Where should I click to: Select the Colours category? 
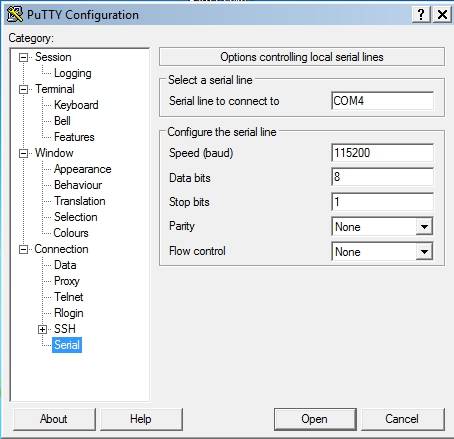pyautogui.click(x=71, y=233)
